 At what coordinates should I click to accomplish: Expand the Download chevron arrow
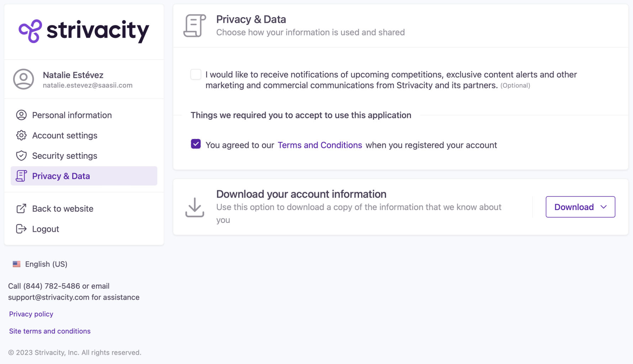[x=603, y=207]
